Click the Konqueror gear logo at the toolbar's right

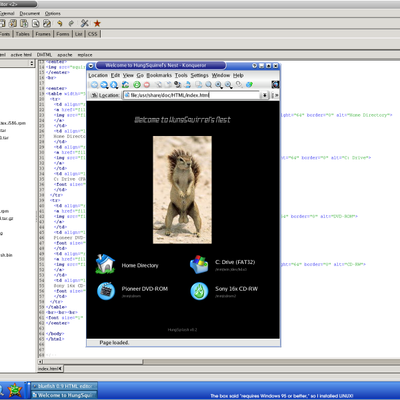275,84
